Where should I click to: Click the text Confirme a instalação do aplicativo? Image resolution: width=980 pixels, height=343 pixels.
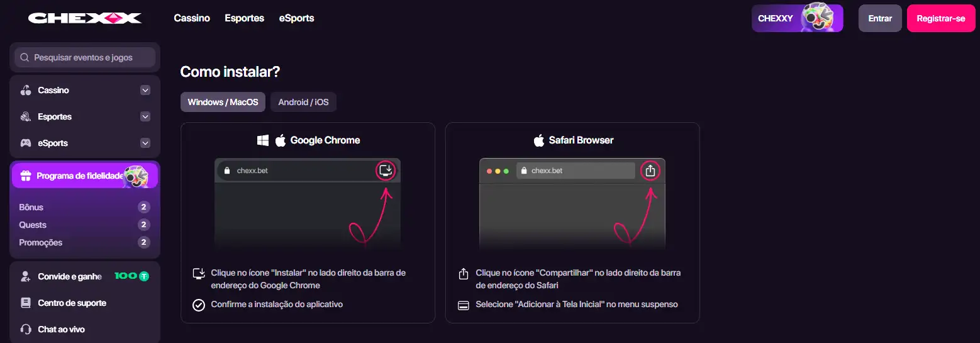click(x=277, y=304)
